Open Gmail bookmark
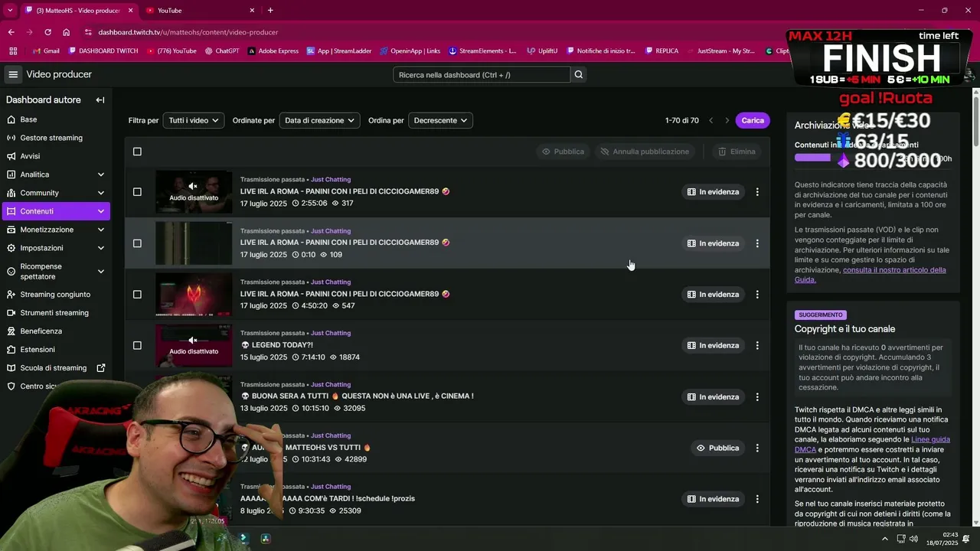The height and width of the screenshot is (551, 980). pos(46,51)
